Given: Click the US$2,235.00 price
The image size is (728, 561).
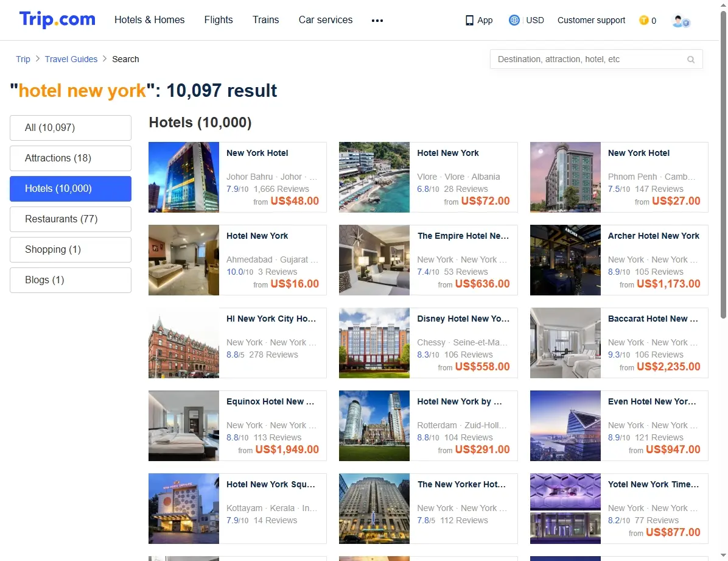Looking at the screenshot, I should tap(668, 367).
